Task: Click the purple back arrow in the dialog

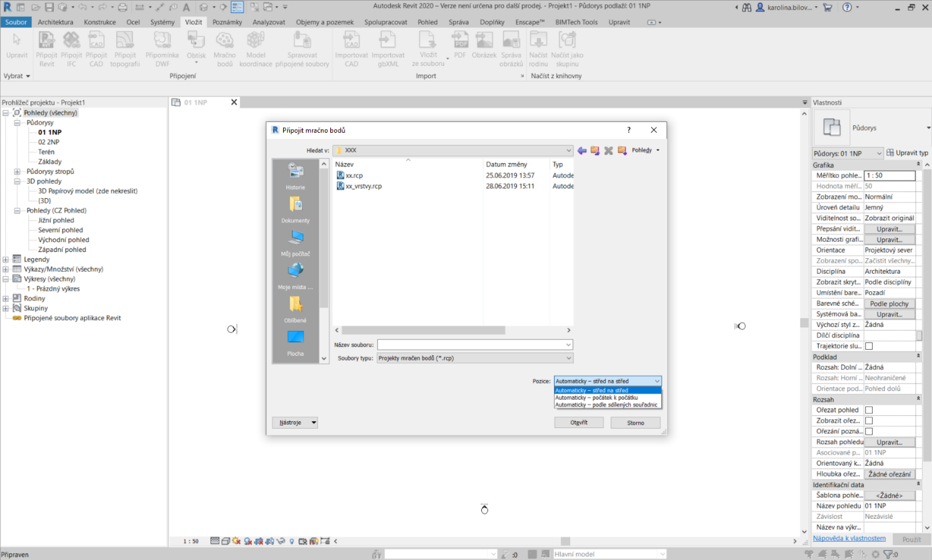Action: [x=582, y=150]
